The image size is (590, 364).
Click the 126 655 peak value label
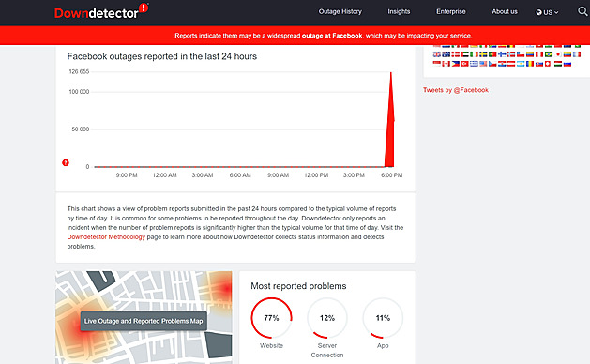pyautogui.click(x=79, y=71)
